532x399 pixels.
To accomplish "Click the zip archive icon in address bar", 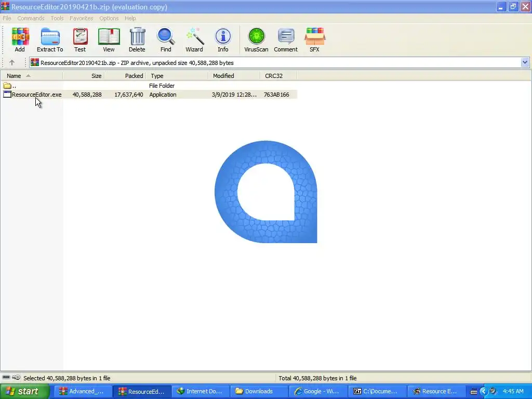I will [x=35, y=62].
